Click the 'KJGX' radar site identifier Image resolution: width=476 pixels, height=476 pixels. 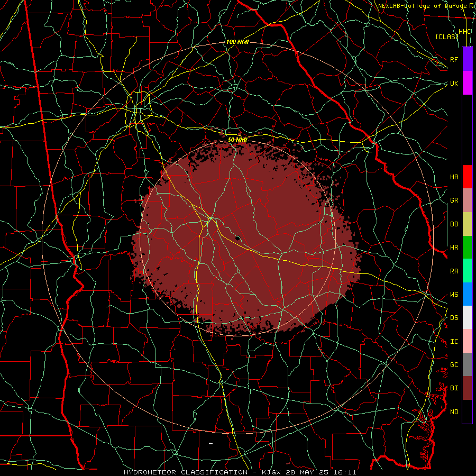271,472
